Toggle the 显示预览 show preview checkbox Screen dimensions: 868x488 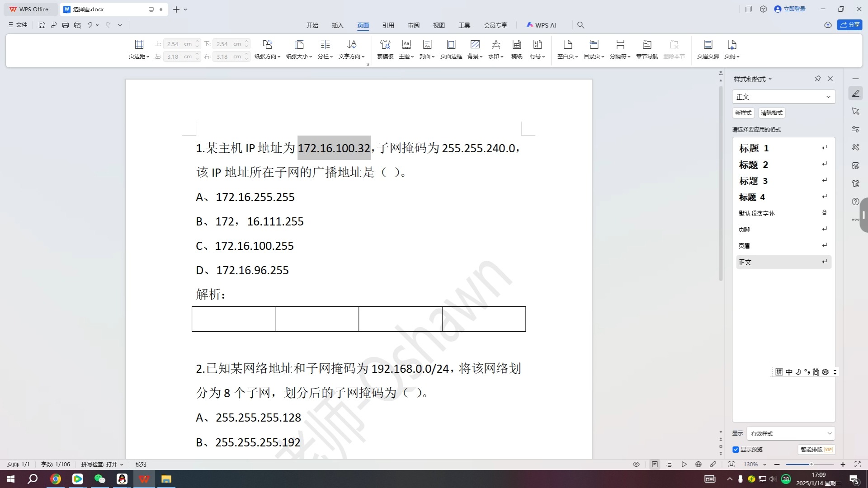736,450
